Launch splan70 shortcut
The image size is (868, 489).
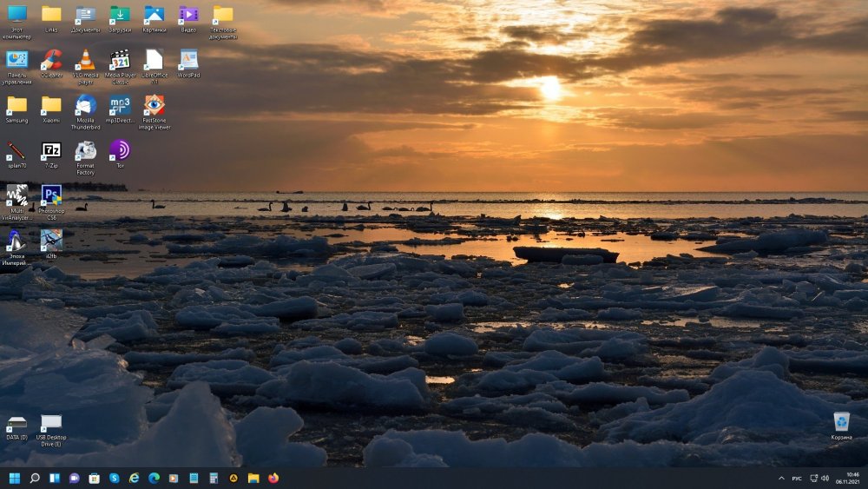[x=16, y=155]
